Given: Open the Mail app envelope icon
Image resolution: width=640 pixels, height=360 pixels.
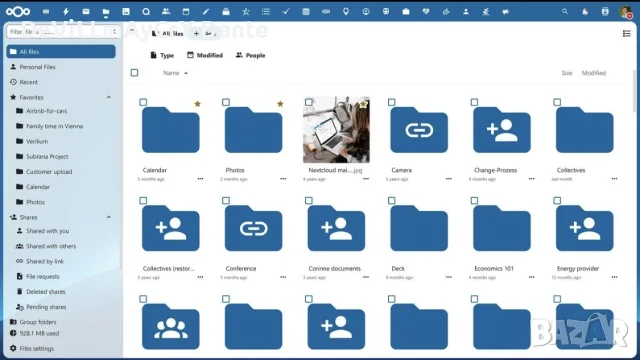Looking at the screenshot, I should (86, 12).
